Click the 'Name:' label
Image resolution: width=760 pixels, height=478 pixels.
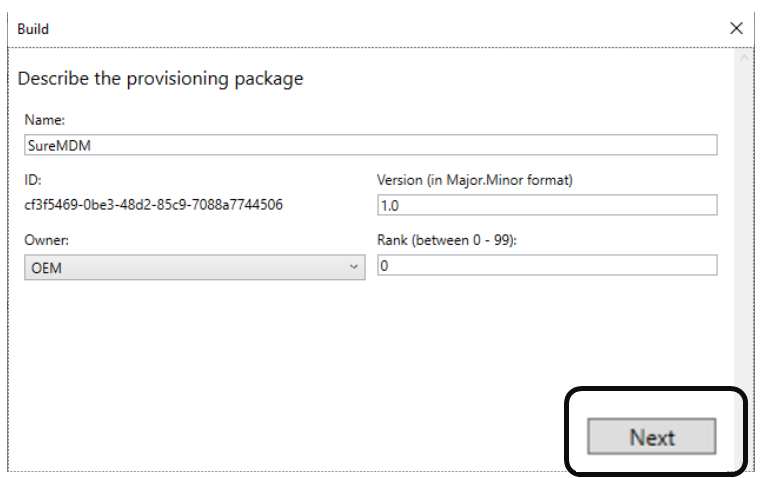tap(45, 120)
